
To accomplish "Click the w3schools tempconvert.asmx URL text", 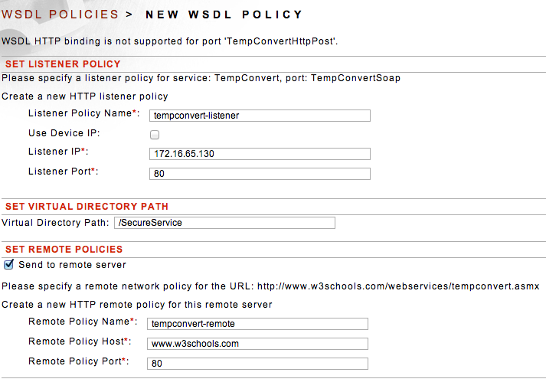I will click(x=398, y=286).
